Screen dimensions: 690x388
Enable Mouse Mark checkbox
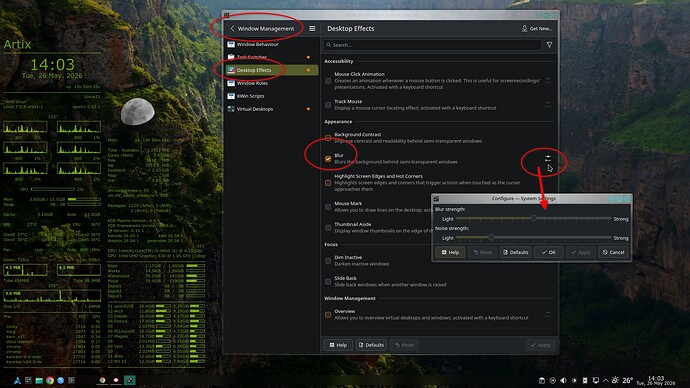[328, 207]
